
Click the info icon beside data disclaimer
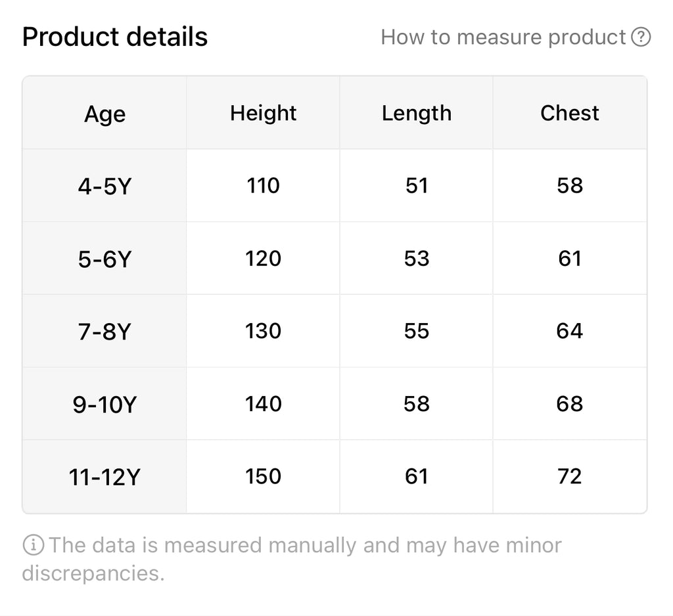pyautogui.click(x=34, y=545)
